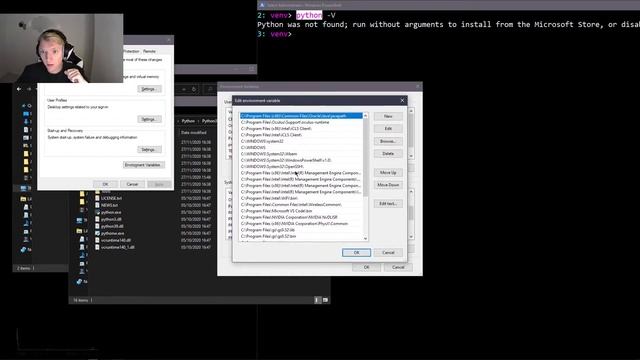
Task: Click the 'Python was not found' message line
Action: (449, 24)
